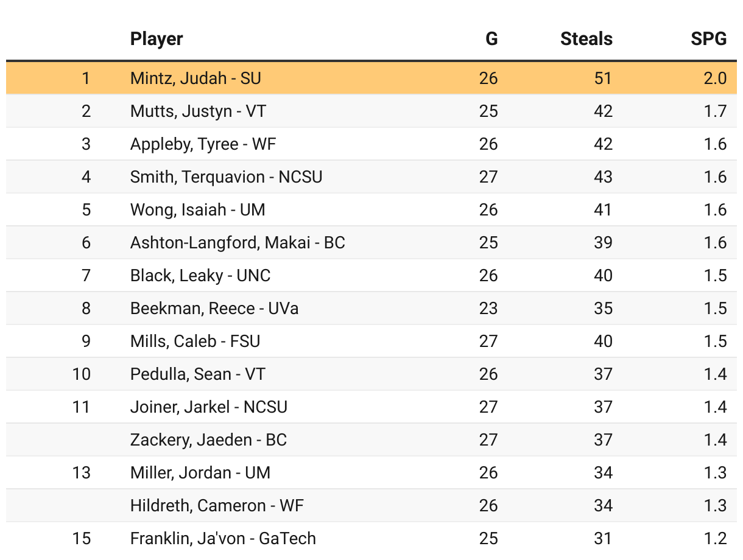
Task: Click player Mutts, Justyn - VT
Action: [198, 111]
